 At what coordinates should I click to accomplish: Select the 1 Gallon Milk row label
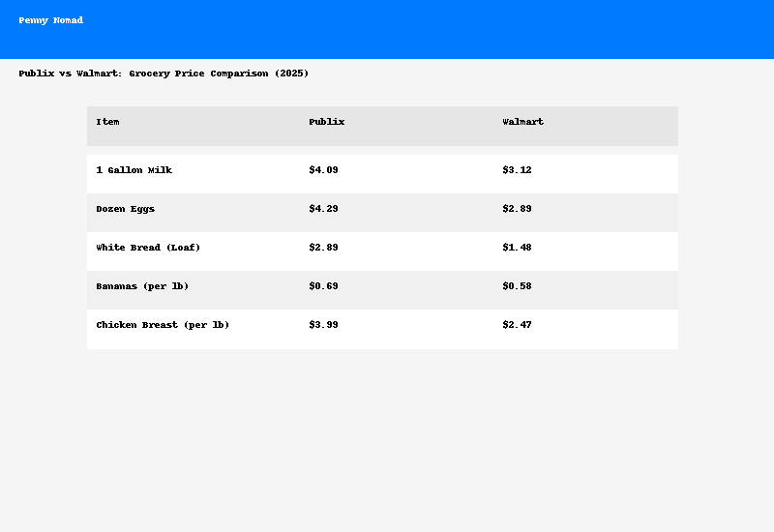tap(134, 170)
